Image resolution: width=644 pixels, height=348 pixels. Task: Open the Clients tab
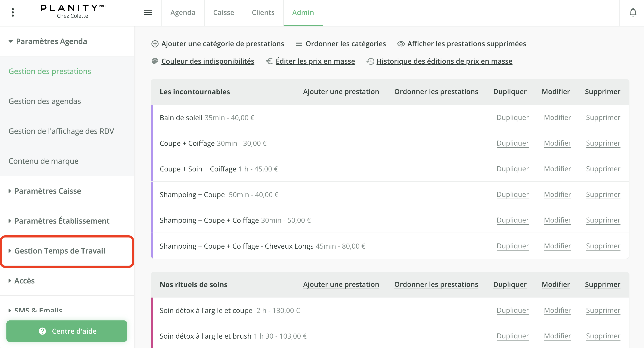263,12
